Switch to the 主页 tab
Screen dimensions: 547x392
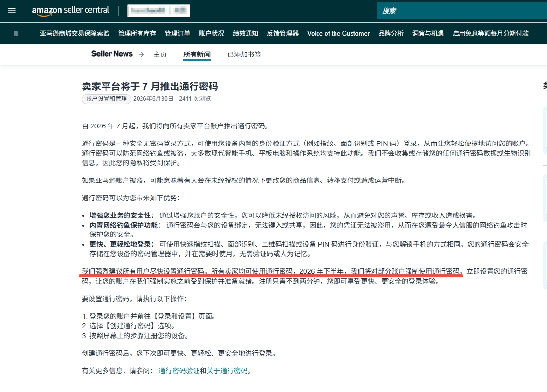click(x=160, y=54)
